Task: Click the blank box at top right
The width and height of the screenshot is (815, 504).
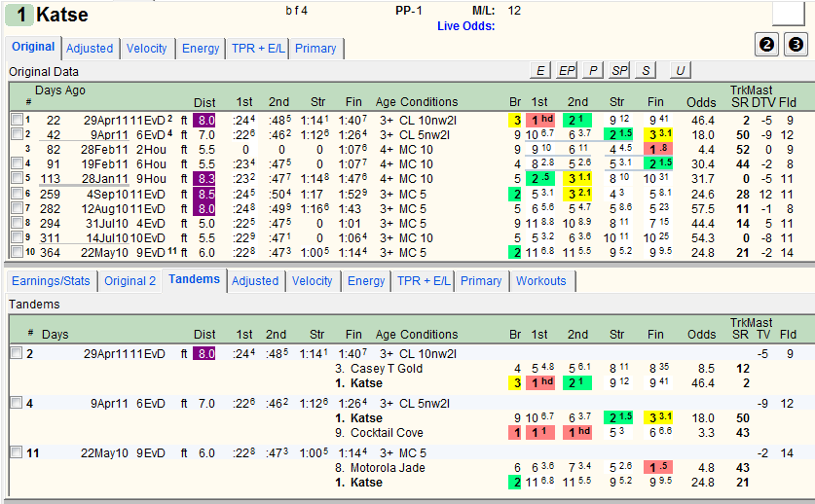Action: point(789,13)
